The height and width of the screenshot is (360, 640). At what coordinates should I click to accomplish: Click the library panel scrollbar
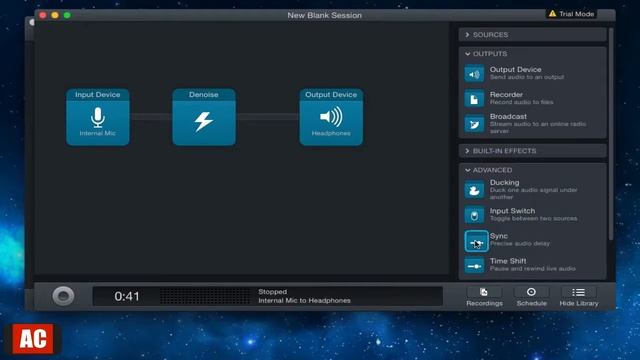(611, 134)
